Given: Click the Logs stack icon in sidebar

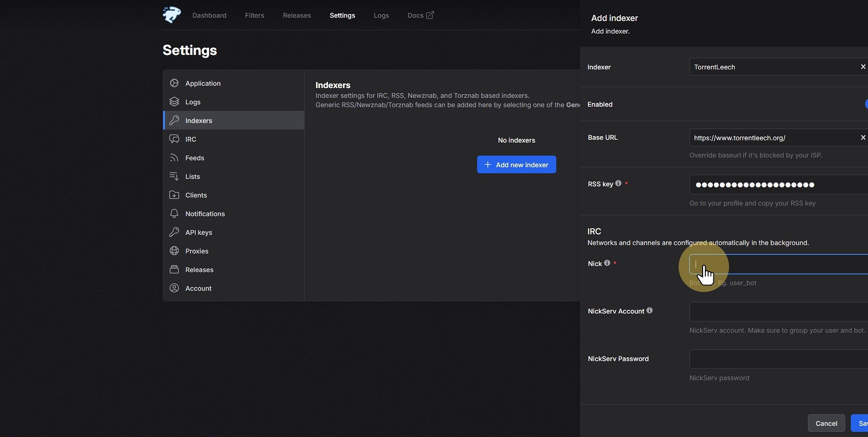Looking at the screenshot, I should point(174,102).
